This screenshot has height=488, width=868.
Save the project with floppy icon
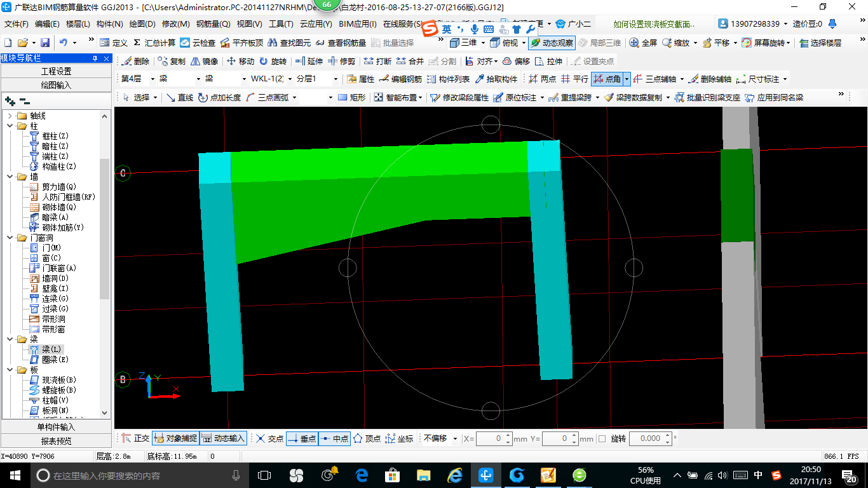[45, 43]
